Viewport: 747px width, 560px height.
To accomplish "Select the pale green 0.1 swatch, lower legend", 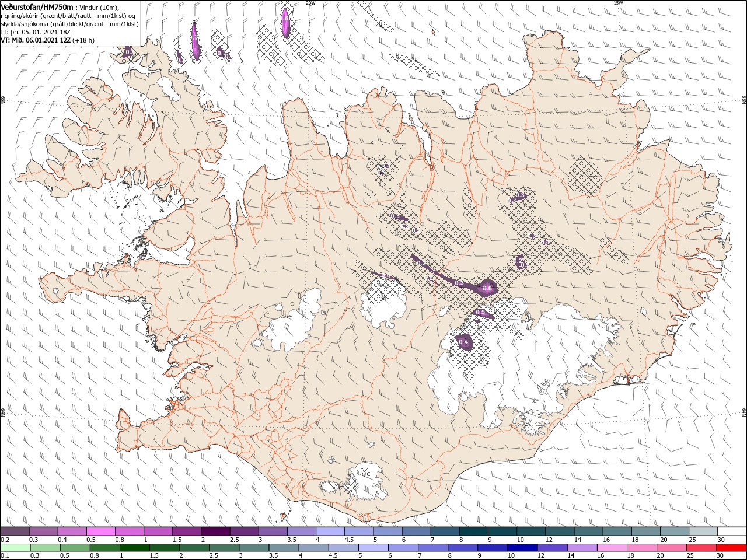I will 15,548.
